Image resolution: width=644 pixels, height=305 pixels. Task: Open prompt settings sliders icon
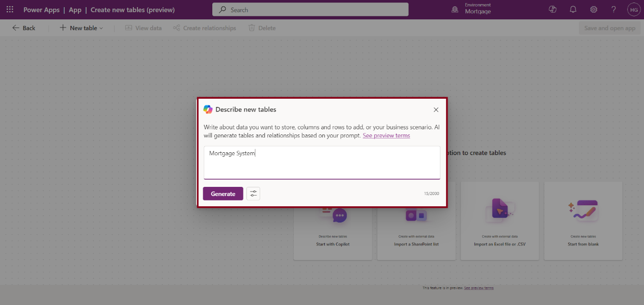253,193
